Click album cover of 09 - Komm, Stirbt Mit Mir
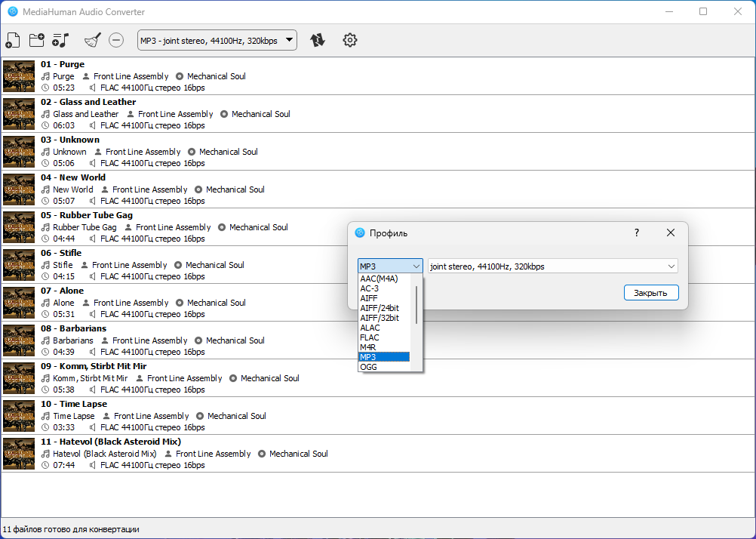This screenshot has height=539, width=756. pos(19,378)
